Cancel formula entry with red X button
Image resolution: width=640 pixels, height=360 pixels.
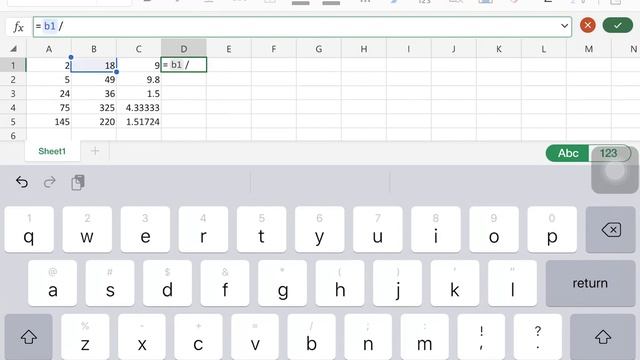point(587,26)
